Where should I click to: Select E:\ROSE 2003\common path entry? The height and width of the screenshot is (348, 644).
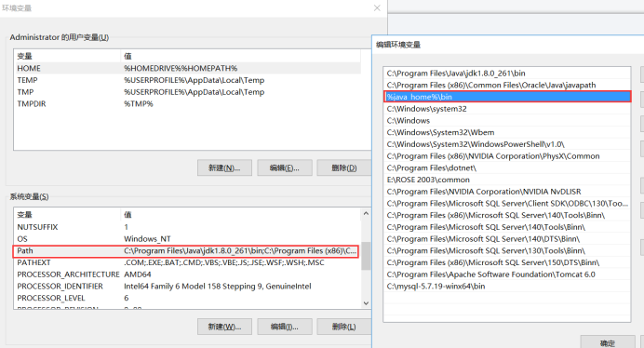pyautogui.click(x=507, y=180)
